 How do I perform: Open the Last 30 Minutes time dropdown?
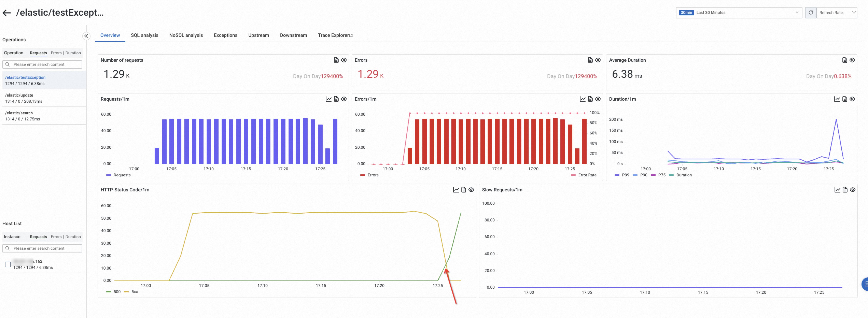(739, 12)
